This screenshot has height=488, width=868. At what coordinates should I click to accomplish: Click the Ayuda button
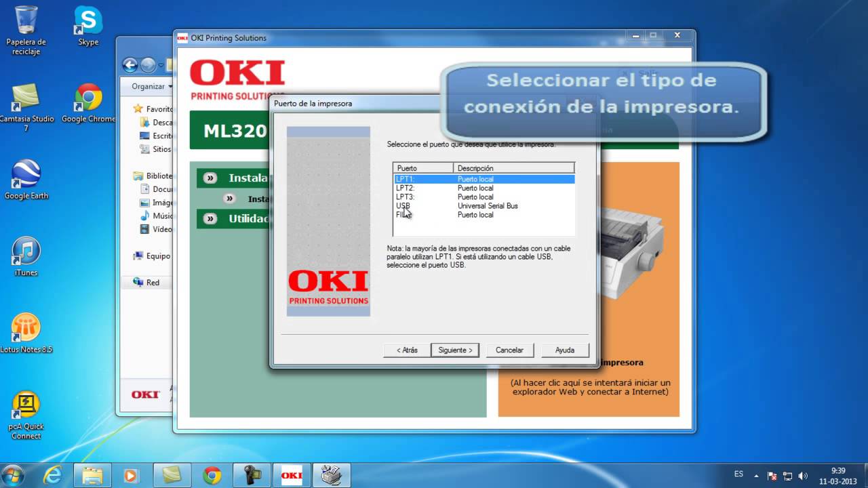pyautogui.click(x=565, y=350)
